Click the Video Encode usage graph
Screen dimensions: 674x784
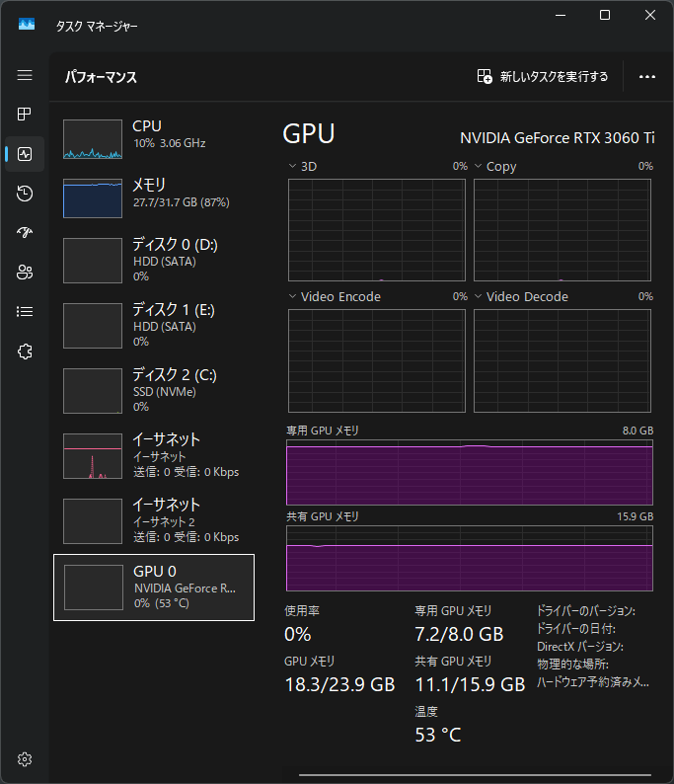(x=377, y=360)
